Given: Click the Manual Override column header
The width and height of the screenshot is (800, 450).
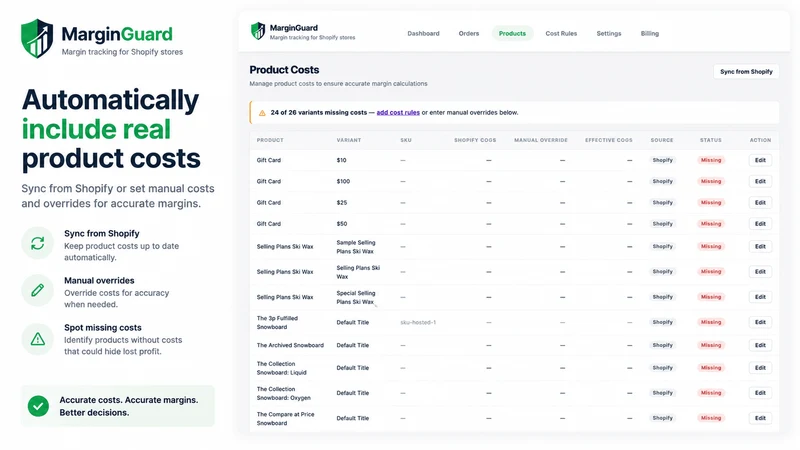Looking at the screenshot, I should 541,140.
